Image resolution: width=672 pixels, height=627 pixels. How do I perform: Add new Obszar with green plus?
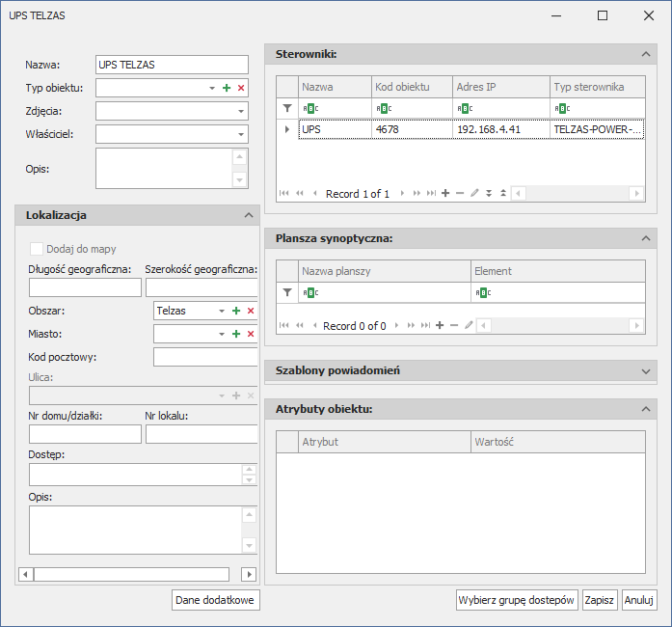click(x=236, y=311)
